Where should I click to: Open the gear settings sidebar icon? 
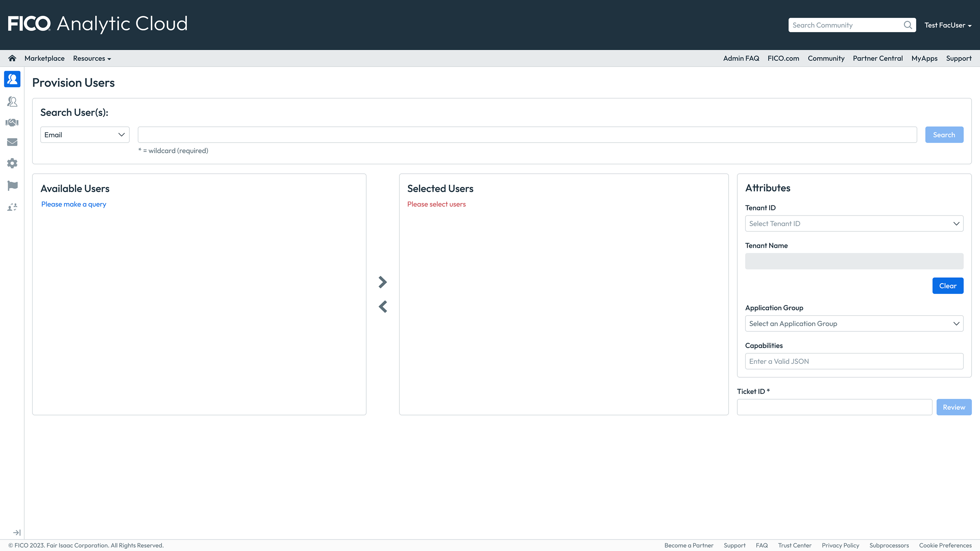[12, 163]
